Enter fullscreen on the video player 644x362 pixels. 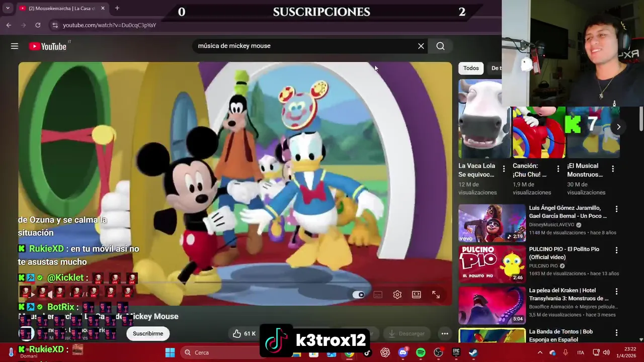pyautogui.click(x=436, y=295)
